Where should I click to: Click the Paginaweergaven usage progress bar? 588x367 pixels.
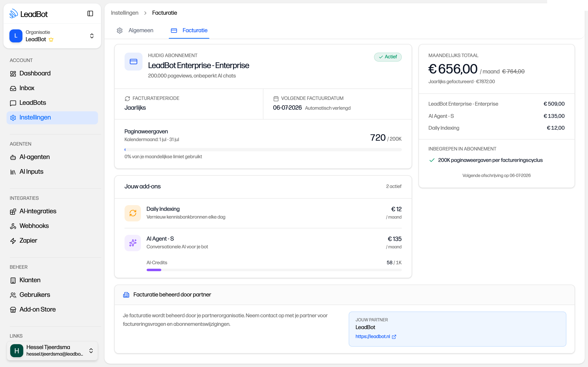pos(263,149)
